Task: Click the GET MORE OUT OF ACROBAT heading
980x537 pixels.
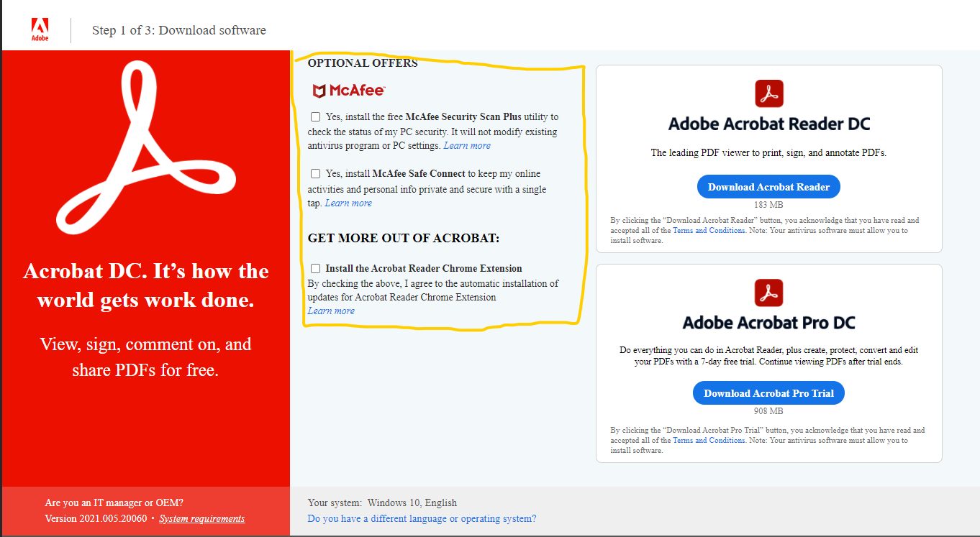Action: tap(404, 238)
